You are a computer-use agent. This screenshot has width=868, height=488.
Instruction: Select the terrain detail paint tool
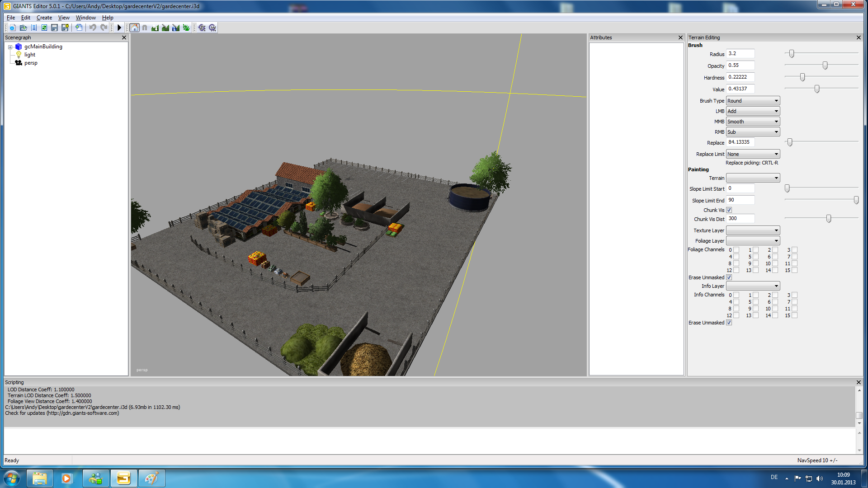[x=165, y=28]
